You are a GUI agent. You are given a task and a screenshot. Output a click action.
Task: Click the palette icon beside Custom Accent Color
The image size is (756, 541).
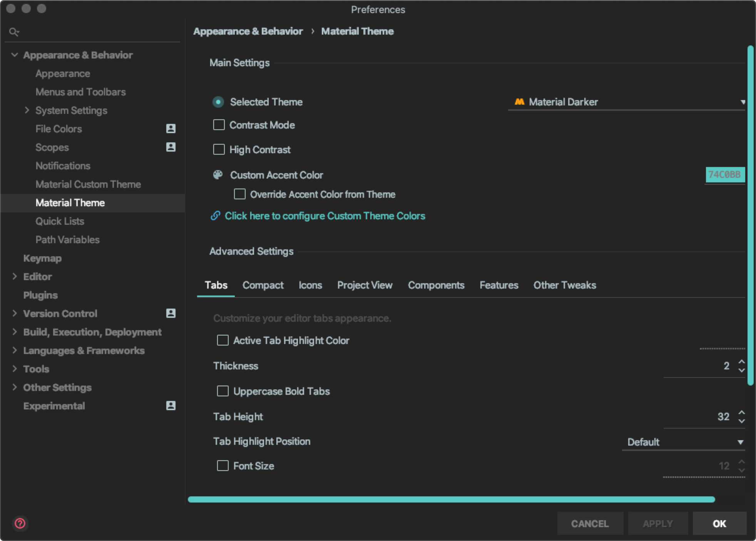point(218,175)
